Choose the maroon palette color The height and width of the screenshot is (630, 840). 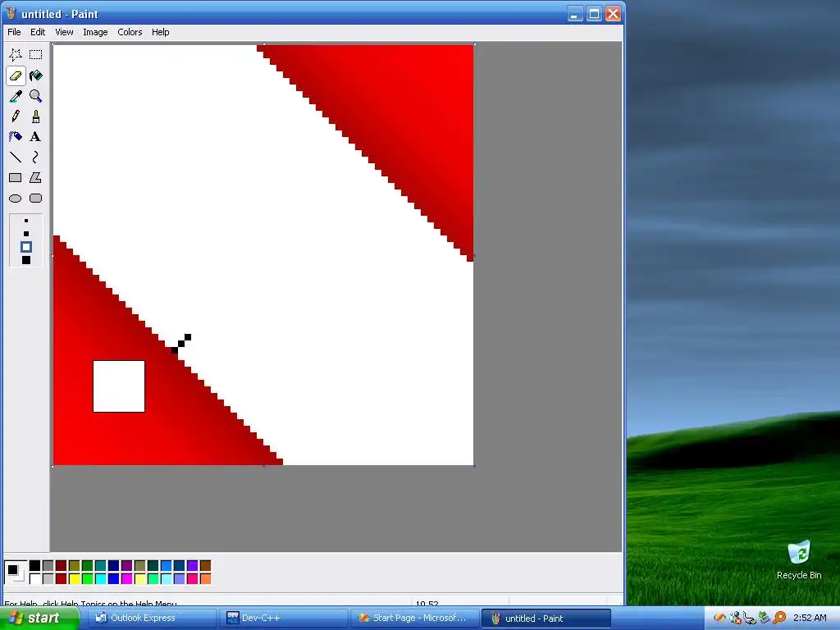[x=61, y=566]
